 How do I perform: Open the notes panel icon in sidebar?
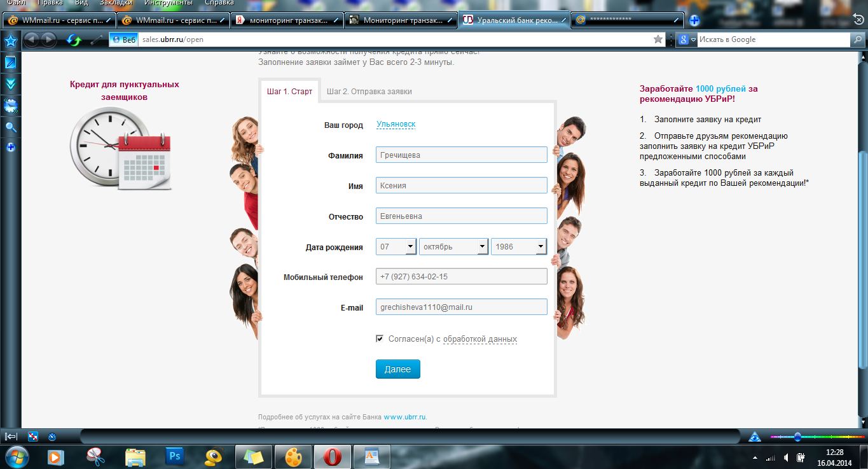tap(10, 62)
